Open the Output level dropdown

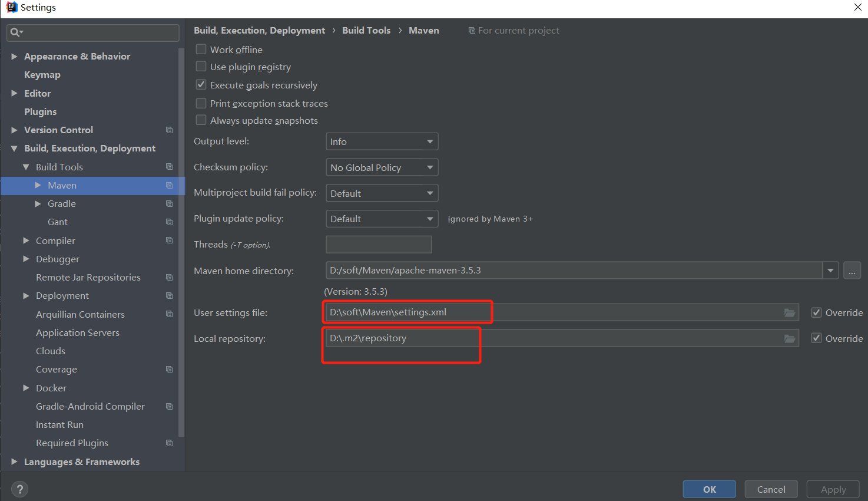(x=382, y=141)
